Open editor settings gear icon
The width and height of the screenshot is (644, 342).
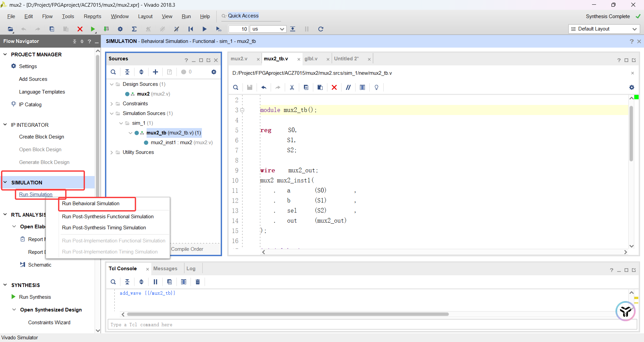(632, 88)
